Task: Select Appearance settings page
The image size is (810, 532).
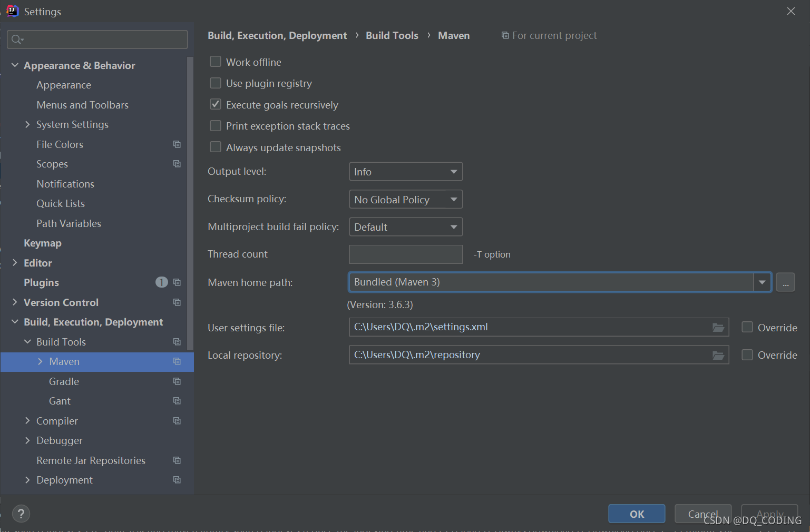Action: [x=64, y=85]
